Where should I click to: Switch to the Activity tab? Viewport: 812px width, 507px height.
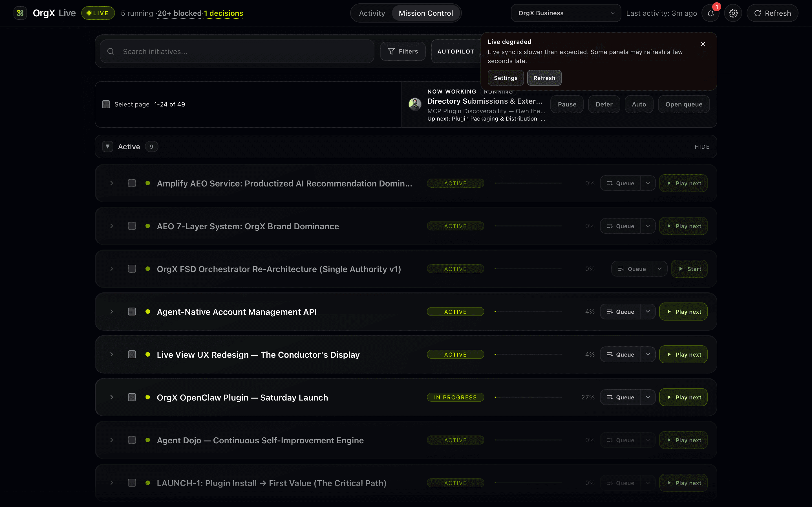pos(372,13)
